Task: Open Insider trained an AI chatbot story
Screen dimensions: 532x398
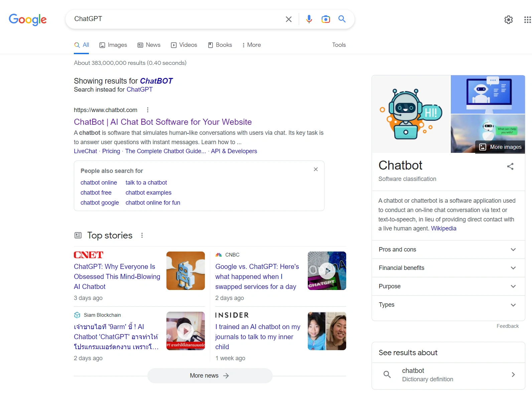Action: (258, 337)
